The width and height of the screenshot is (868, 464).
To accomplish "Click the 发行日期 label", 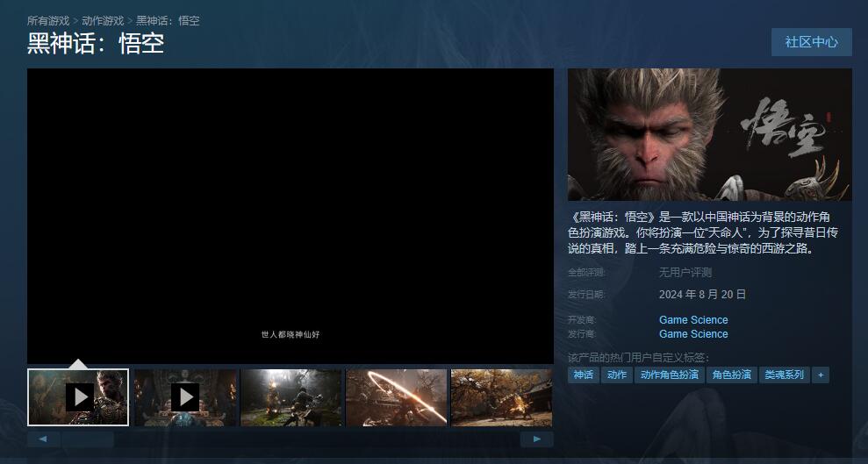I will [x=586, y=294].
